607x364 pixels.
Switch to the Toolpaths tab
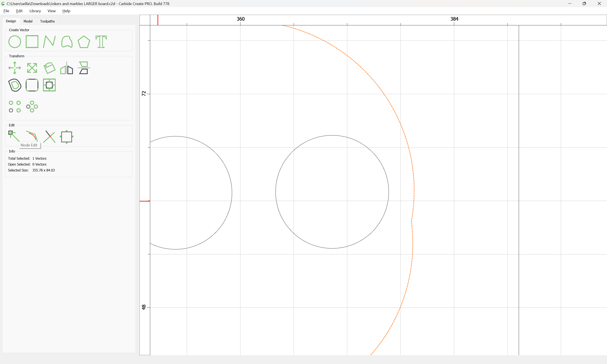(x=47, y=21)
